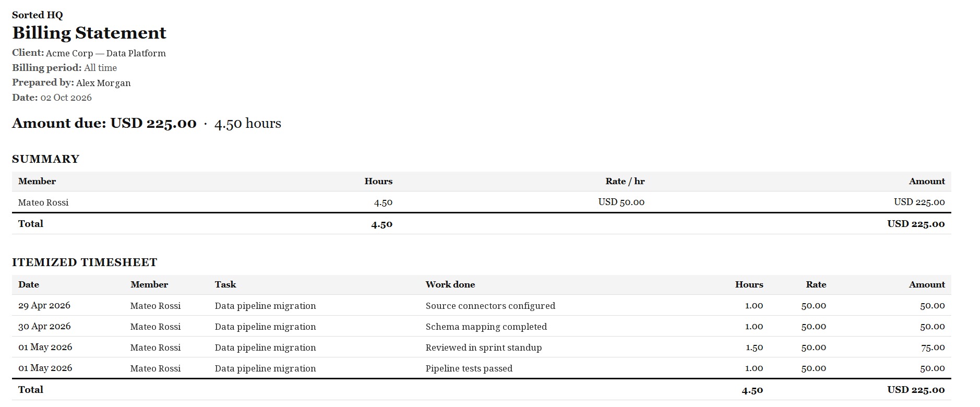The width and height of the screenshot is (980, 407).
Task: Click the '1.50' hours value in timesheet
Action: [755, 348]
